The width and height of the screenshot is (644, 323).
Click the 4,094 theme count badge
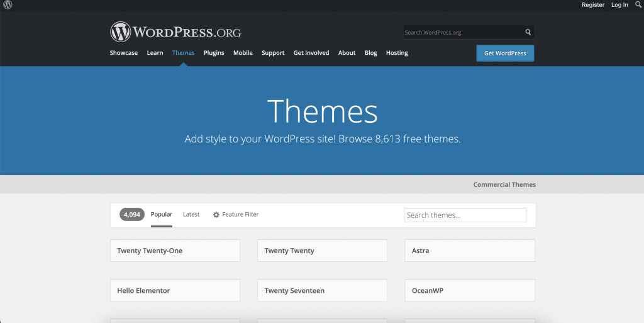point(132,215)
